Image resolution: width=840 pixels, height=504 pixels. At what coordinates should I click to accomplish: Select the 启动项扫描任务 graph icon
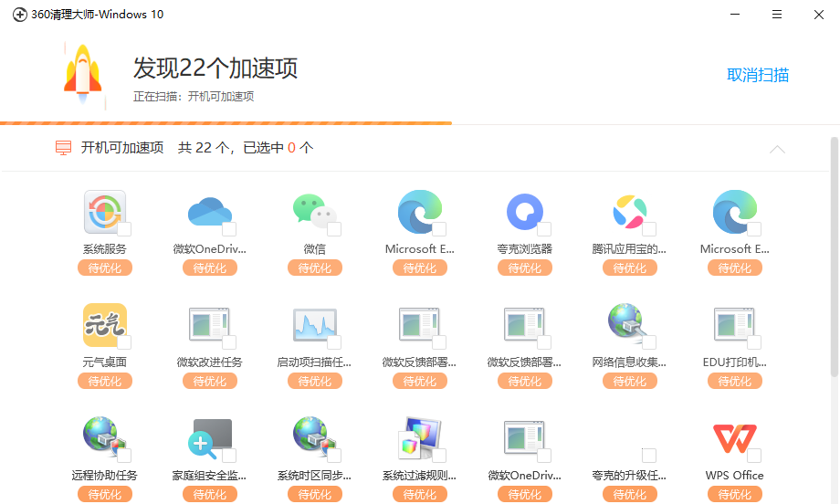click(314, 324)
